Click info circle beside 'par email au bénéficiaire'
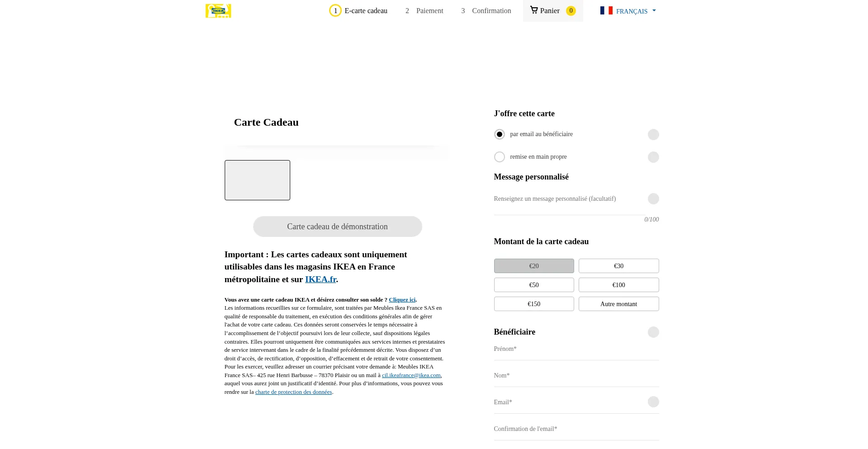868x449 pixels. pyautogui.click(x=653, y=134)
